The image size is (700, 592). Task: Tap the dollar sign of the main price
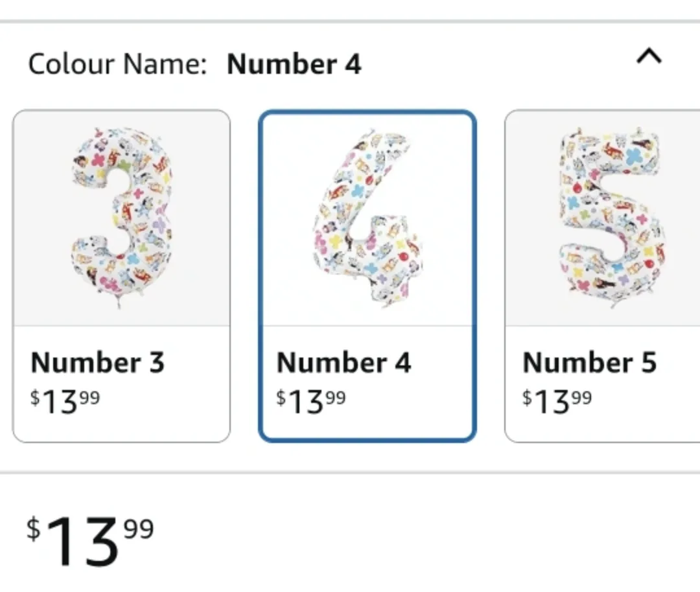click(33, 529)
